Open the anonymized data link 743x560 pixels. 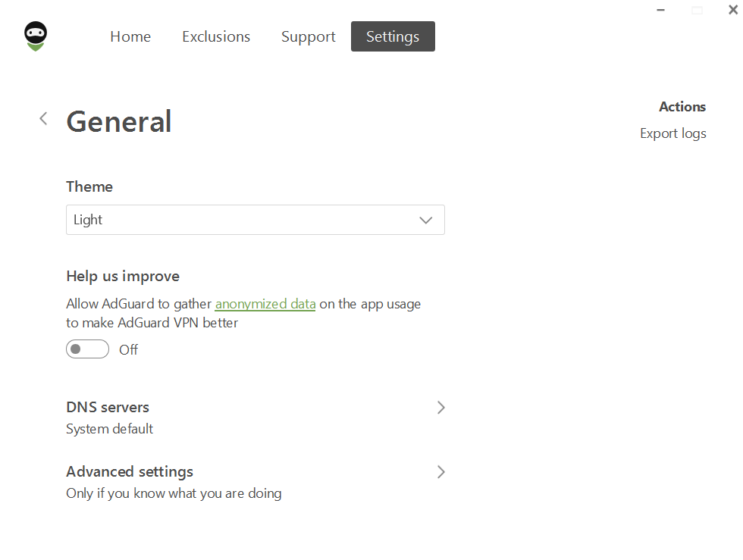pos(265,304)
